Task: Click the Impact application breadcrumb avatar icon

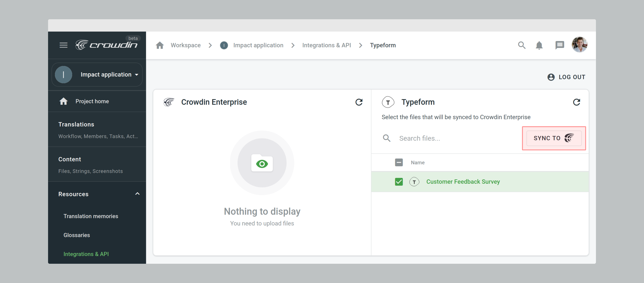Action: tap(224, 45)
